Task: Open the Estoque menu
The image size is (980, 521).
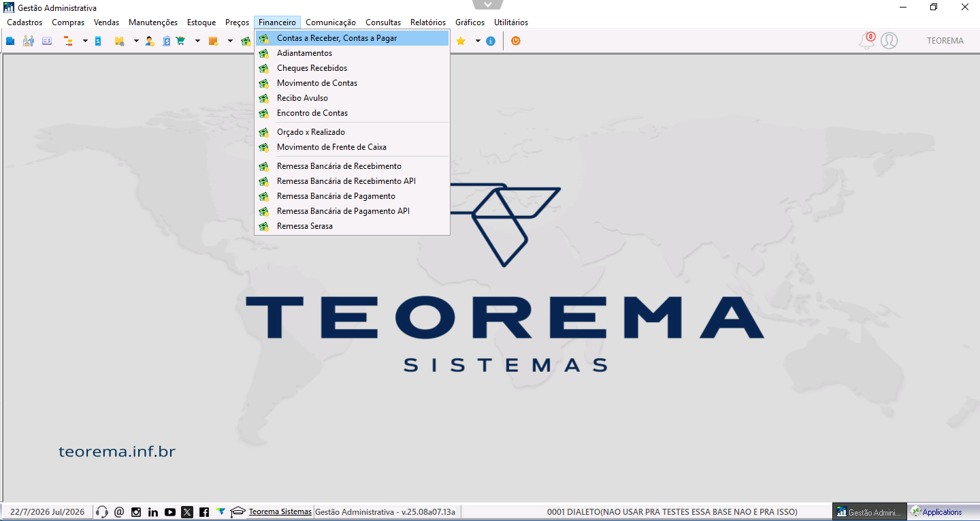Action: coord(201,22)
